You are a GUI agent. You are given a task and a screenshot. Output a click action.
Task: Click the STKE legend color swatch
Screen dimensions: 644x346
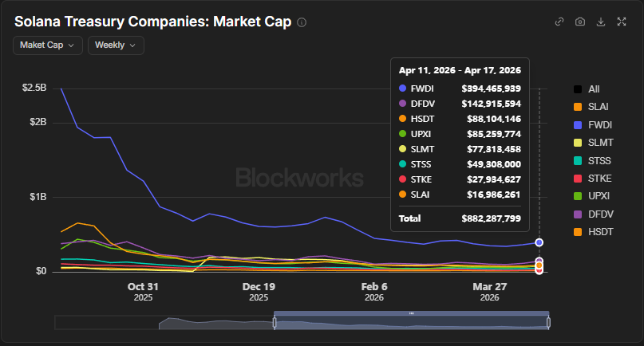pyautogui.click(x=578, y=177)
